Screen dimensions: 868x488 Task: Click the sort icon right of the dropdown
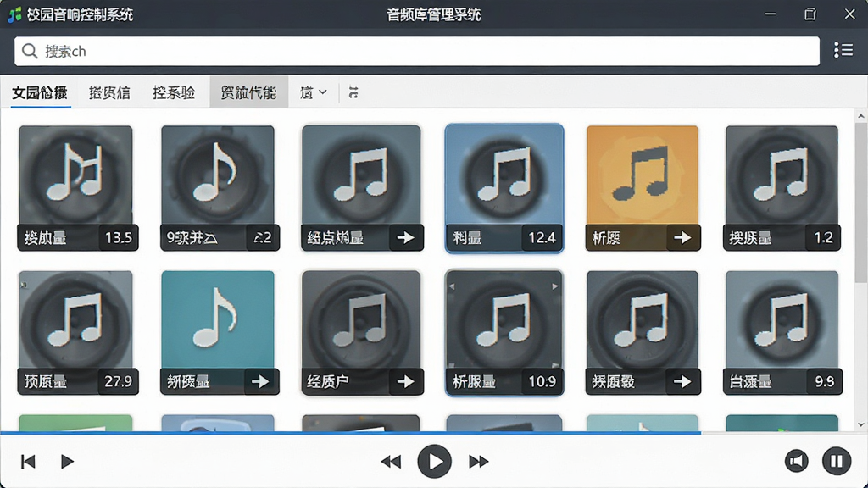coord(353,92)
